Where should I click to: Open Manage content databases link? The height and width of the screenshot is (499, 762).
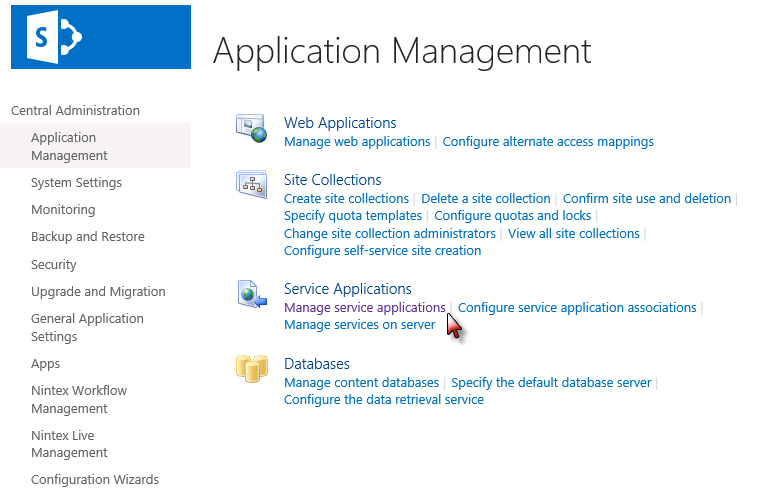pyautogui.click(x=361, y=383)
